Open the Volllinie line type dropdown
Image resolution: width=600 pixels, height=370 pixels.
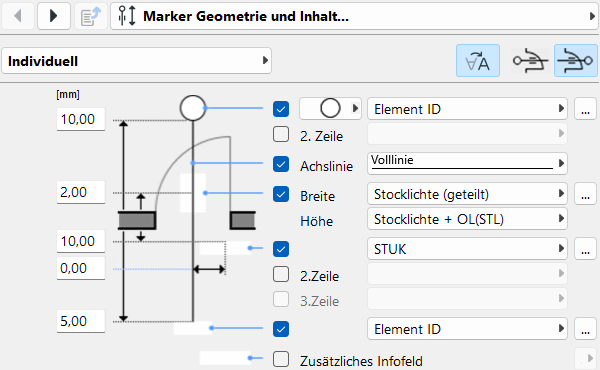click(x=467, y=163)
